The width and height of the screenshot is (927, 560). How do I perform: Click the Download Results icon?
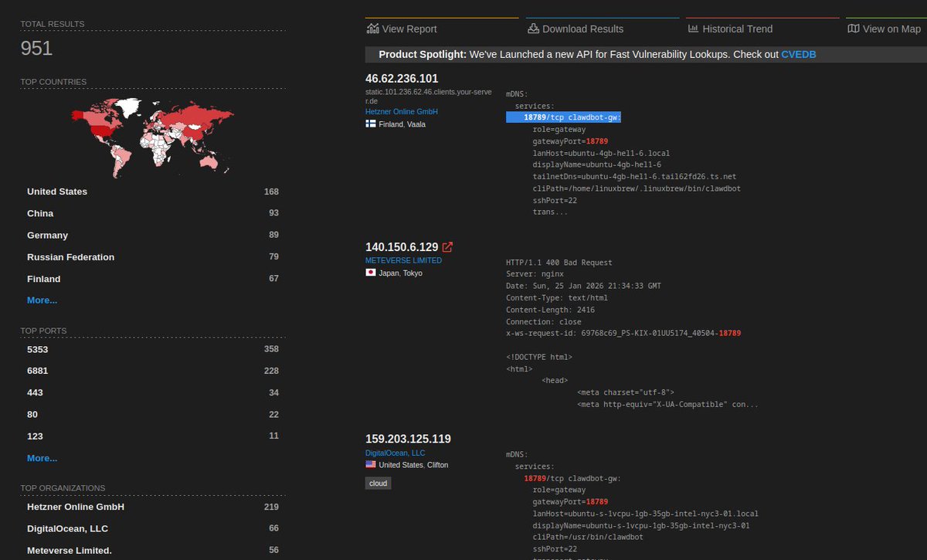[x=533, y=29]
